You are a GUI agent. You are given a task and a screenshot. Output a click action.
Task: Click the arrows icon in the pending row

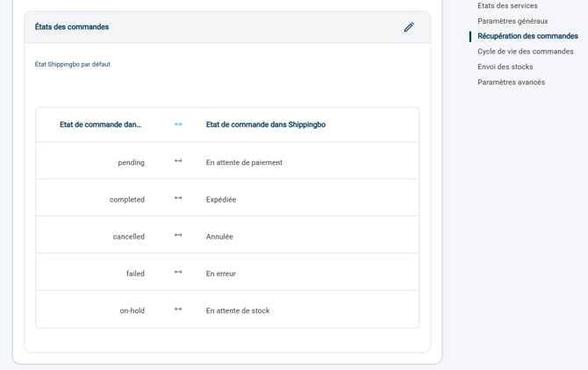(x=178, y=161)
